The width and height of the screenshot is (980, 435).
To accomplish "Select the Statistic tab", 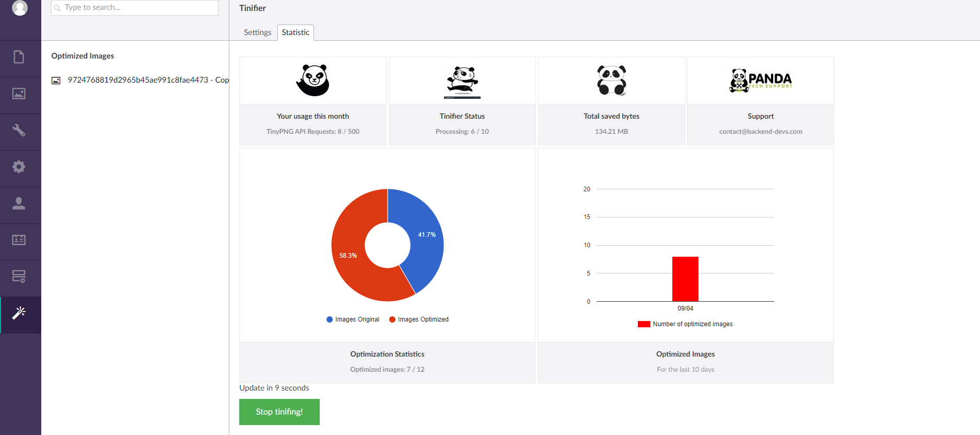I will [295, 32].
